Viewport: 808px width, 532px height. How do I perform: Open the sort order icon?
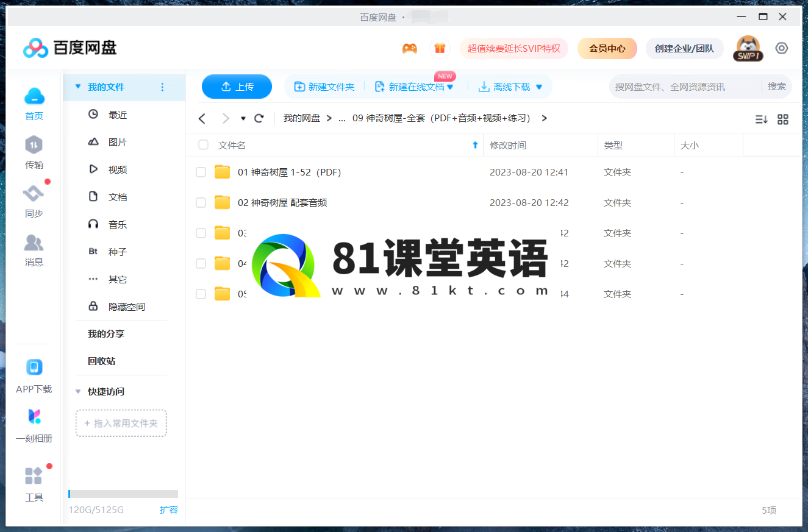[x=761, y=119]
